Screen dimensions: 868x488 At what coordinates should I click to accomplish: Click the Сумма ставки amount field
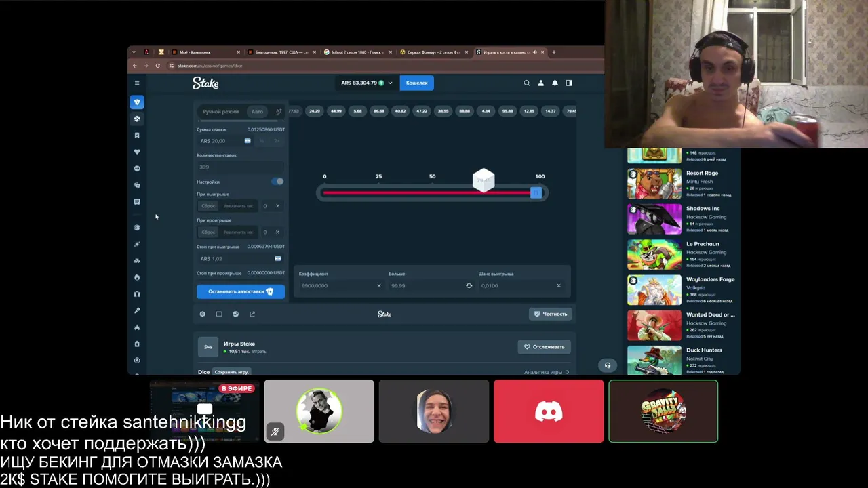pyautogui.click(x=226, y=141)
